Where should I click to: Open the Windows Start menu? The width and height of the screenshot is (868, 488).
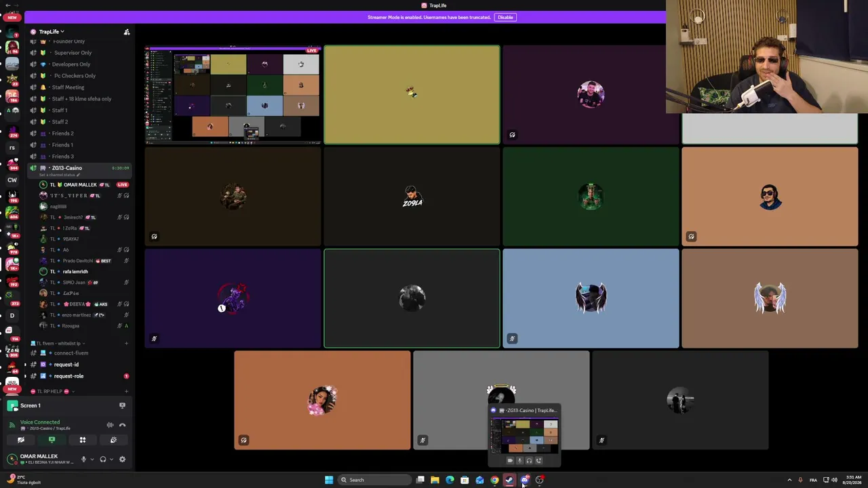pyautogui.click(x=329, y=480)
